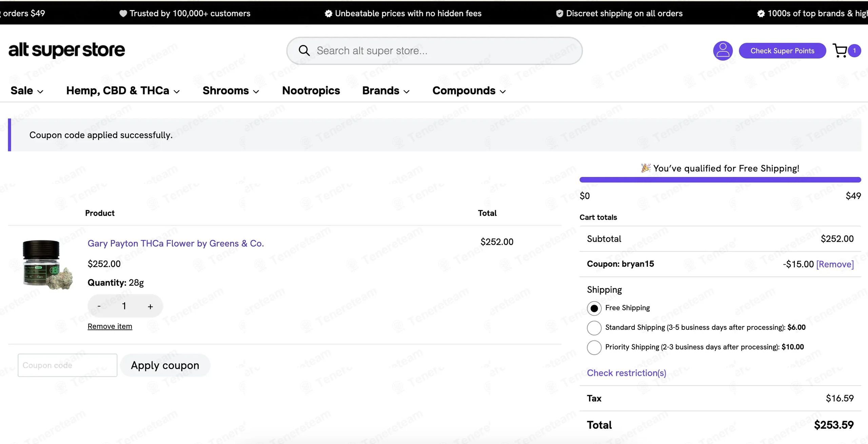Click the party popper free shipping icon

click(x=646, y=168)
